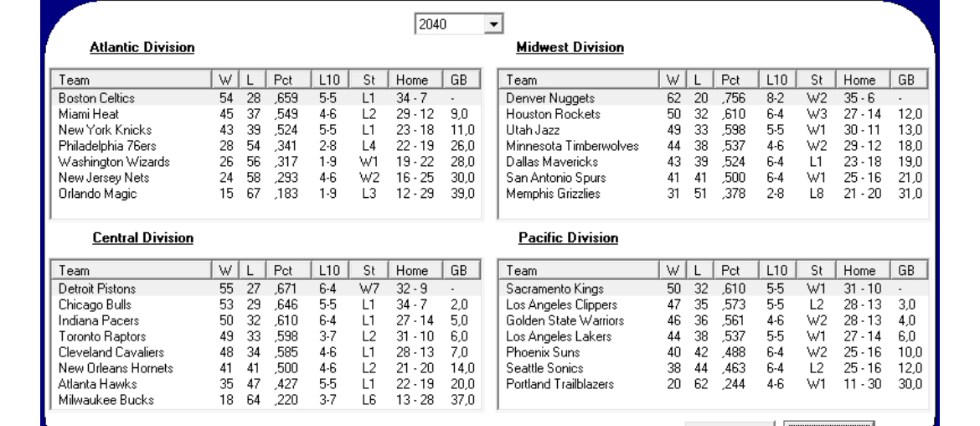
Task: Click the Central Division GB column header
Action: [x=459, y=271]
